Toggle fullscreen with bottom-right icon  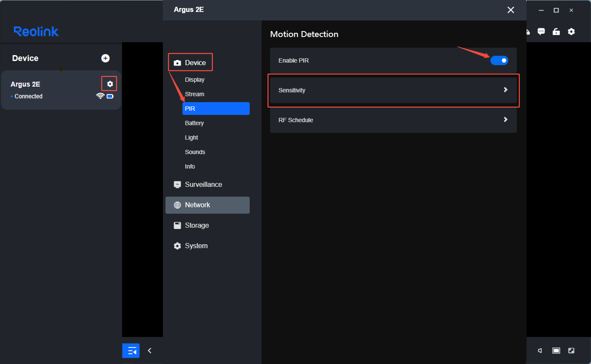tap(571, 351)
